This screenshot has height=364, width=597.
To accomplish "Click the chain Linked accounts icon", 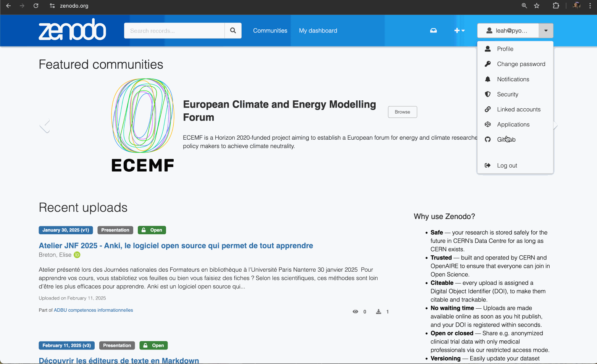I will 487,110.
